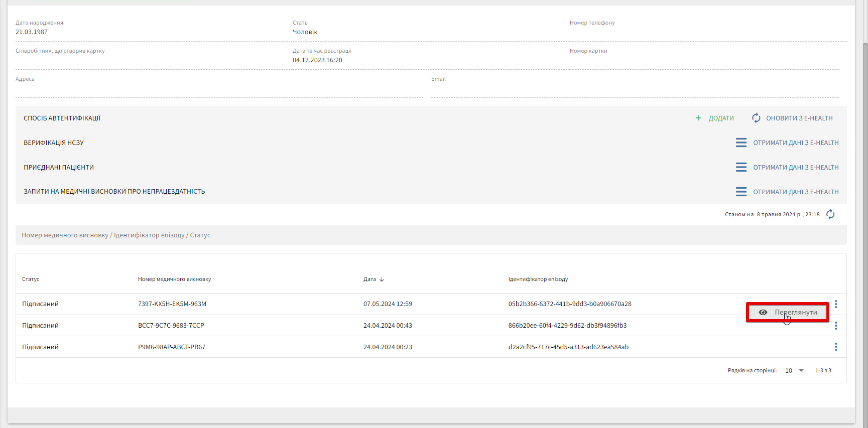Screen dimensions: 868x428
Task: Click ОТРИМАТИ ДАНІ З E-HEALTH for ВЕРИФІКАЦІЯ НСЗУ
Action: 796,143
